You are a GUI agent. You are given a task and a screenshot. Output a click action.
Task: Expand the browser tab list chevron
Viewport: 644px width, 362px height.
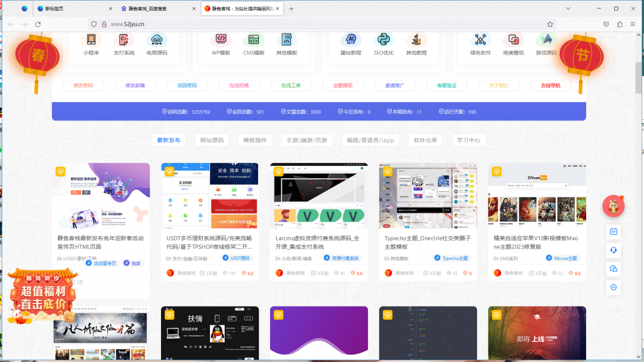pyautogui.click(x=568, y=8)
